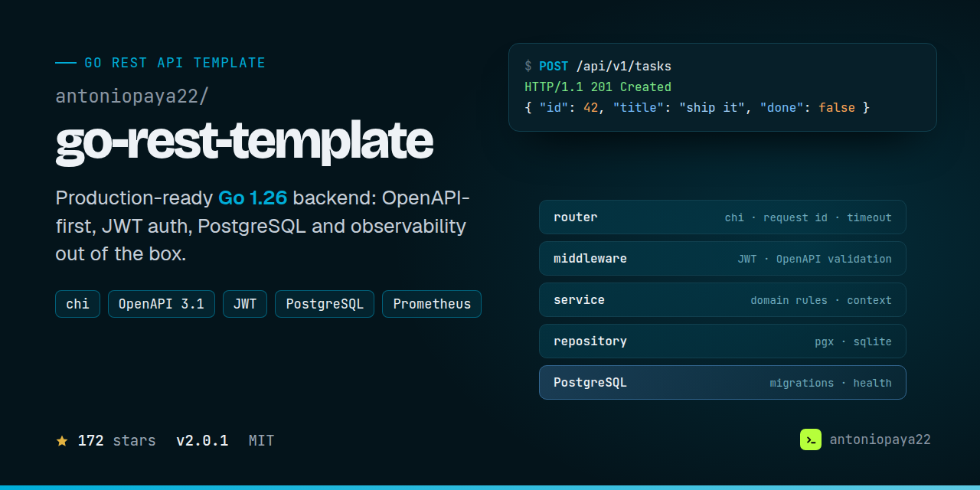Click the JWT tag pill
This screenshot has width=980, height=490.
(x=245, y=304)
